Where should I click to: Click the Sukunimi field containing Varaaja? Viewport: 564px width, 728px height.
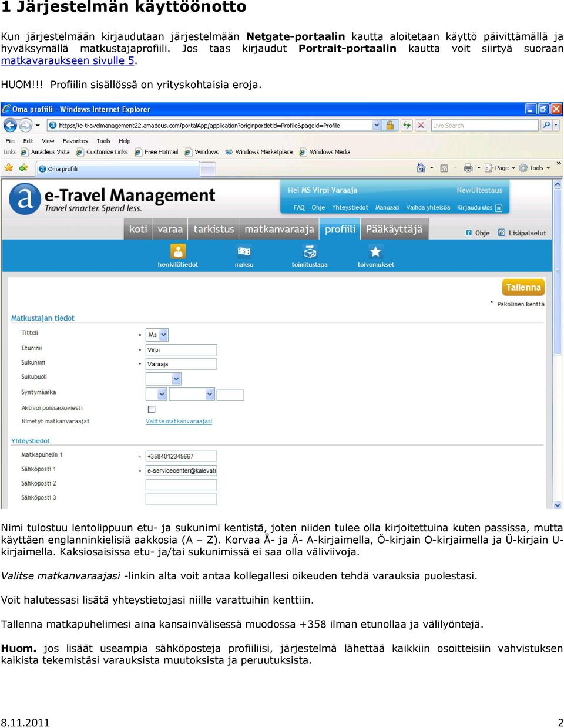coord(181,364)
